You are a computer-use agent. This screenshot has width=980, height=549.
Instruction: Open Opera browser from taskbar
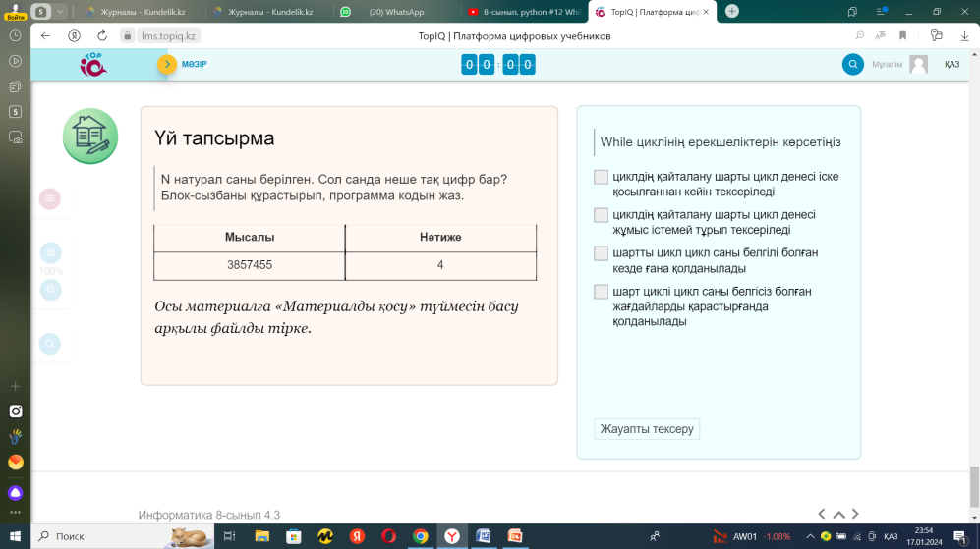pos(388,536)
